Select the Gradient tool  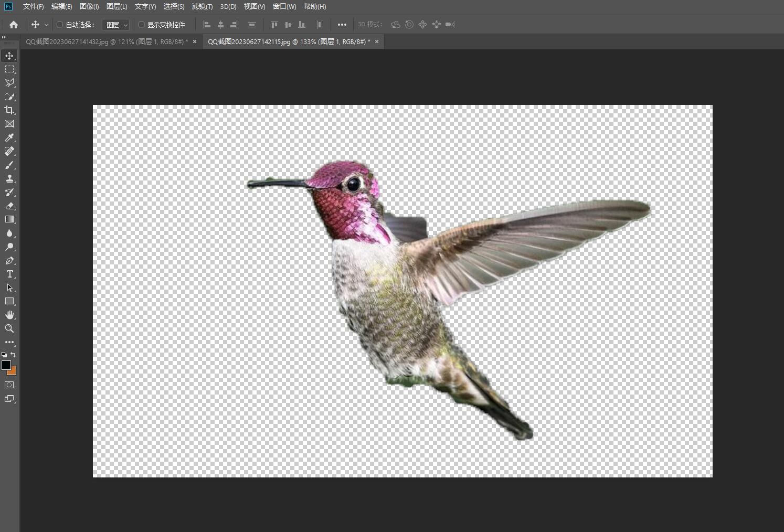tap(9, 219)
